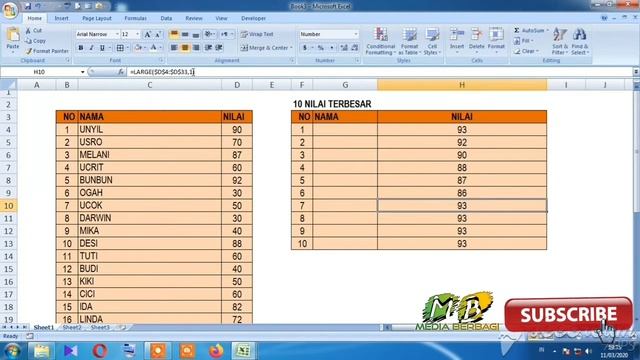Viewport: 640px width, 360px height.
Task: Click the SUBSCRIBE button
Action: [x=569, y=315]
